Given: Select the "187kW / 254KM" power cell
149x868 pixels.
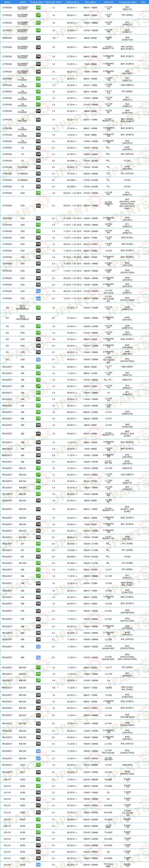Looking at the screenshot, I should tap(90, 832).
